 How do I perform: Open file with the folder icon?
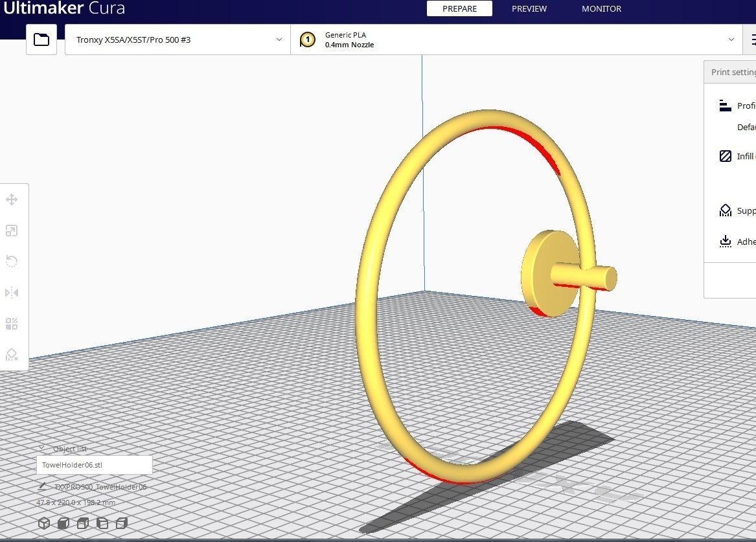[x=41, y=40]
